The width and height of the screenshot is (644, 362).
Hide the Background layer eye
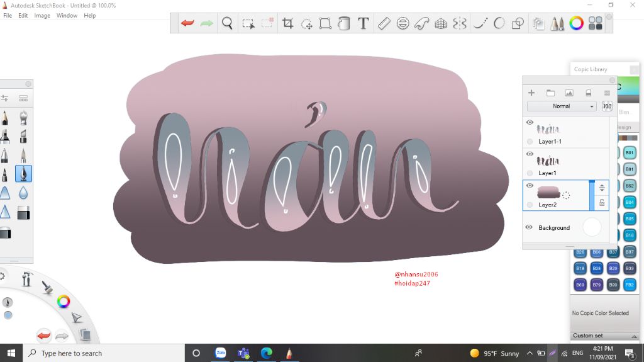(x=529, y=227)
